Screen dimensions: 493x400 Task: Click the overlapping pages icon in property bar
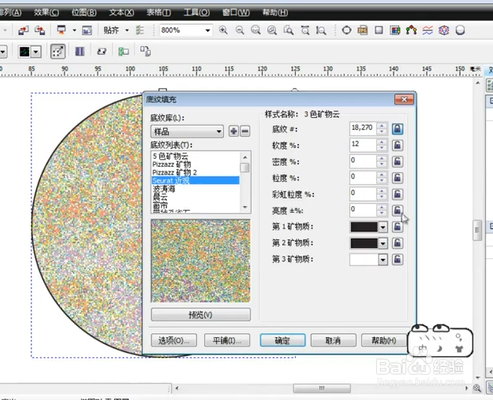[x=145, y=51]
